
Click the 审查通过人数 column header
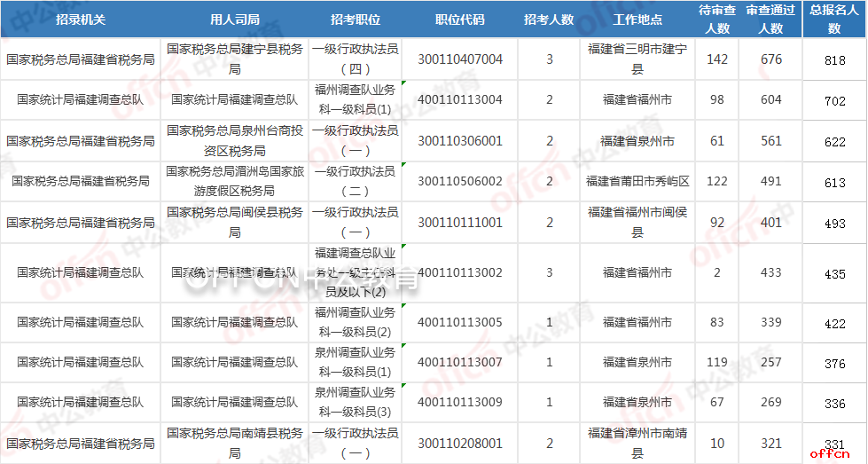point(770,20)
